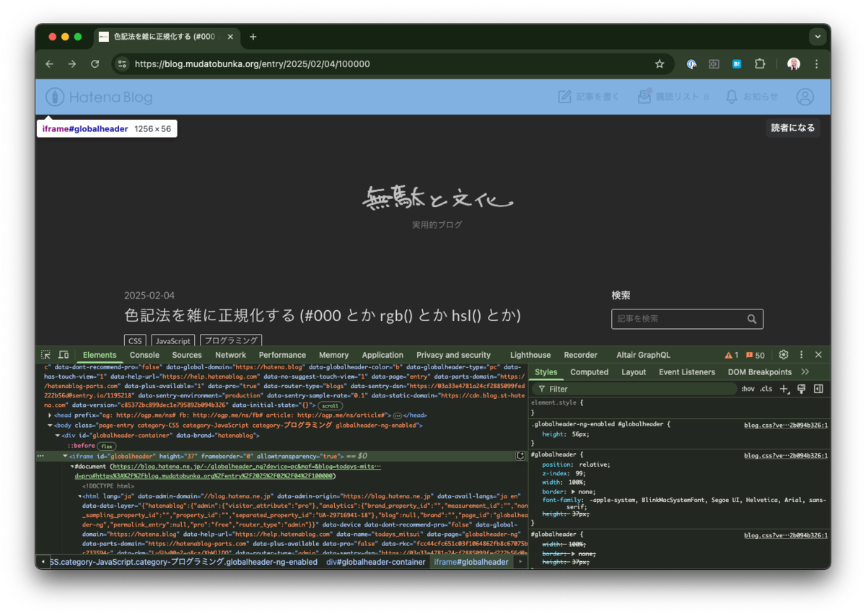Open DevTools settings gear
Image resolution: width=866 pixels, height=616 pixels.
(784, 355)
